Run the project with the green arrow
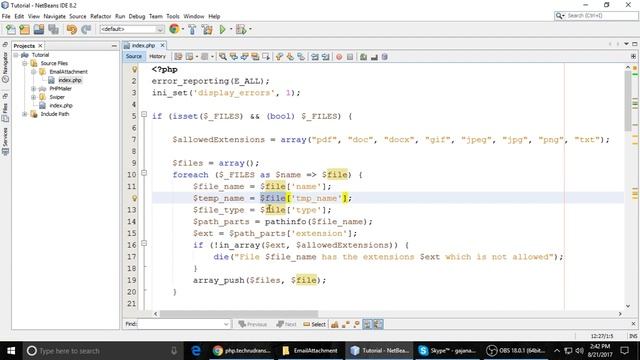Image resolution: width=640 pixels, height=360 pixels. coord(222,29)
